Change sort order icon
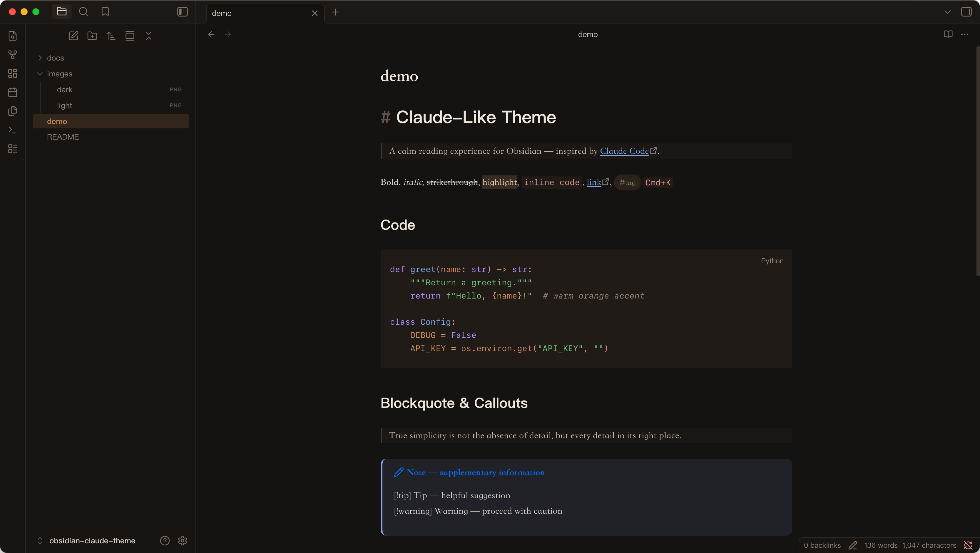Screen dimensions: 980x553 click(x=111, y=36)
